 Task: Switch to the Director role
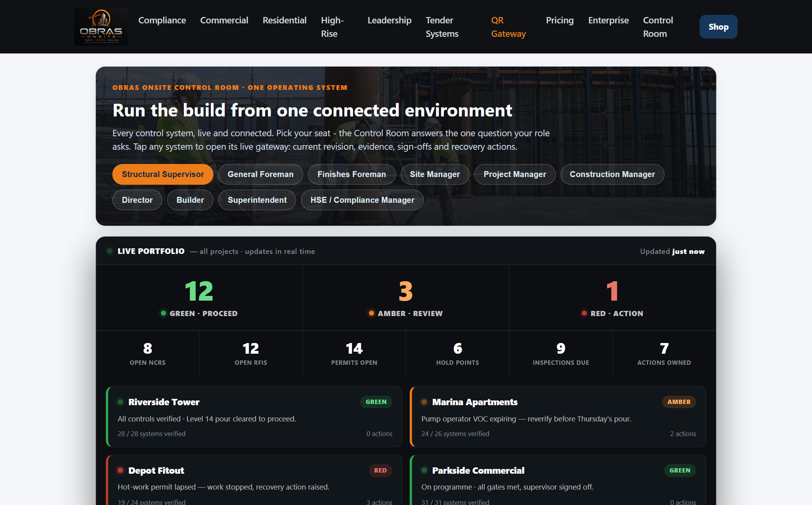(137, 200)
